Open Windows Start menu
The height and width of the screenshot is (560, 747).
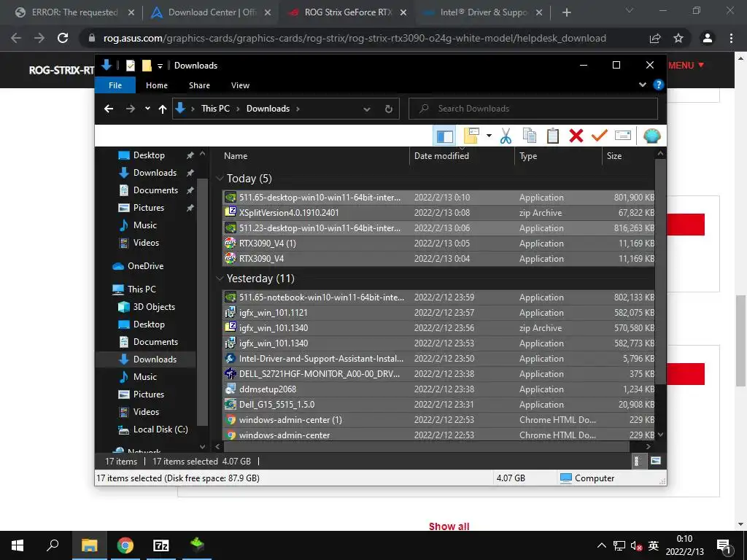(x=18, y=545)
